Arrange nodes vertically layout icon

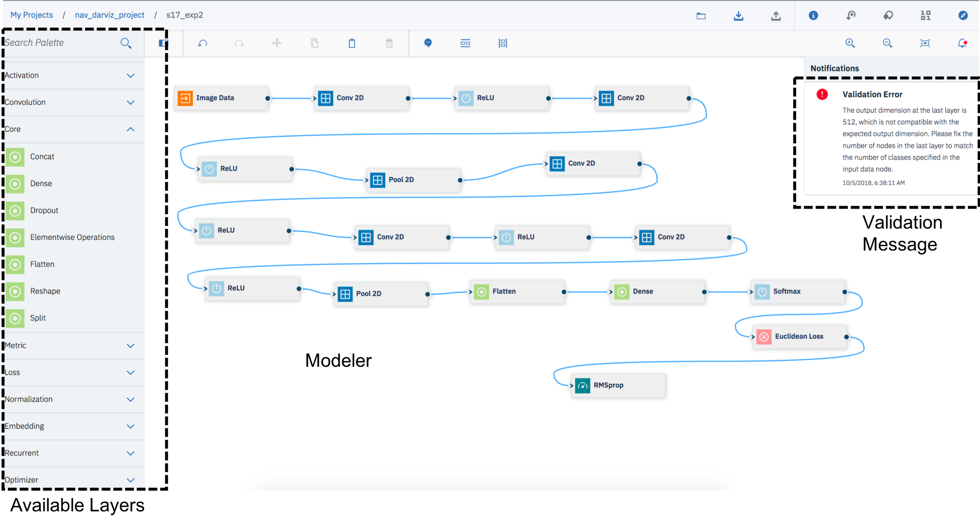[503, 43]
